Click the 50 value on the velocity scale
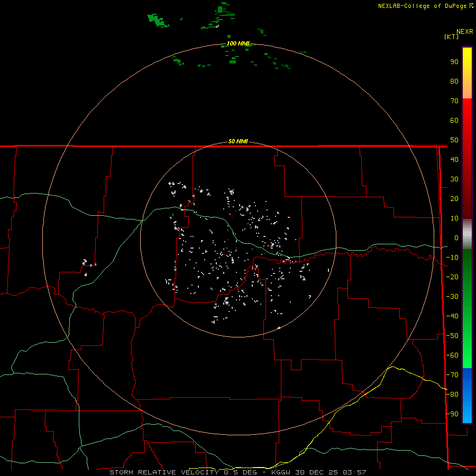 454,140
